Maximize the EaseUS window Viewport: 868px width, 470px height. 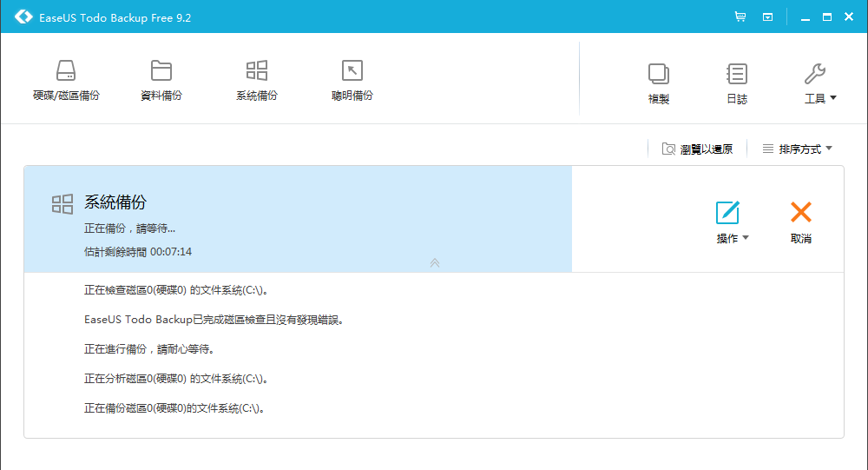827,17
